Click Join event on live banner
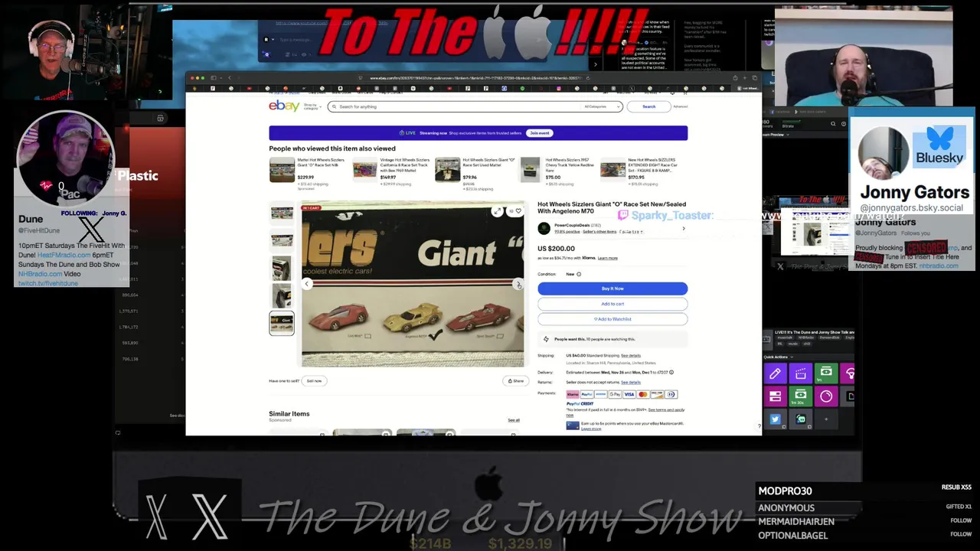The height and width of the screenshot is (551, 980). [540, 133]
